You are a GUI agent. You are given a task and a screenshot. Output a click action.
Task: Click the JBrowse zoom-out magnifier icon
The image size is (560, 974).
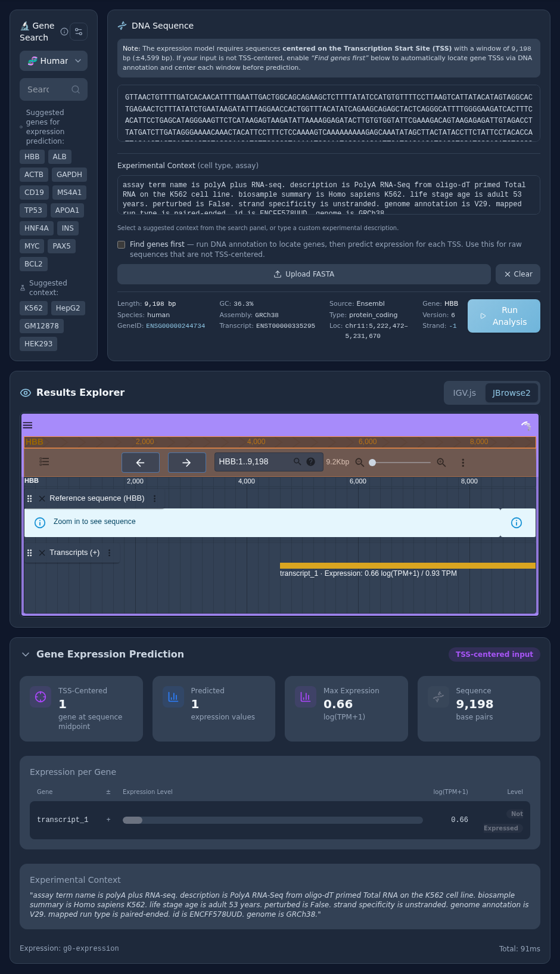click(x=360, y=463)
